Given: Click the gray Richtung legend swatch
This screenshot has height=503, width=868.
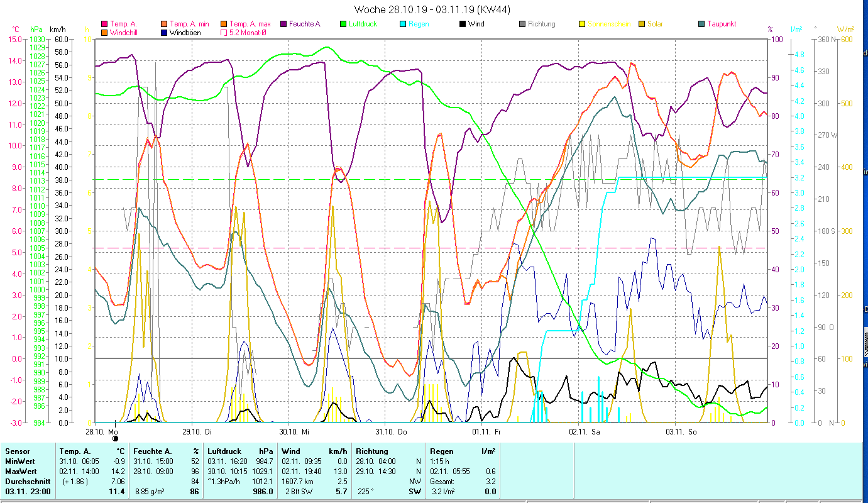Looking at the screenshot, I should click(522, 24).
